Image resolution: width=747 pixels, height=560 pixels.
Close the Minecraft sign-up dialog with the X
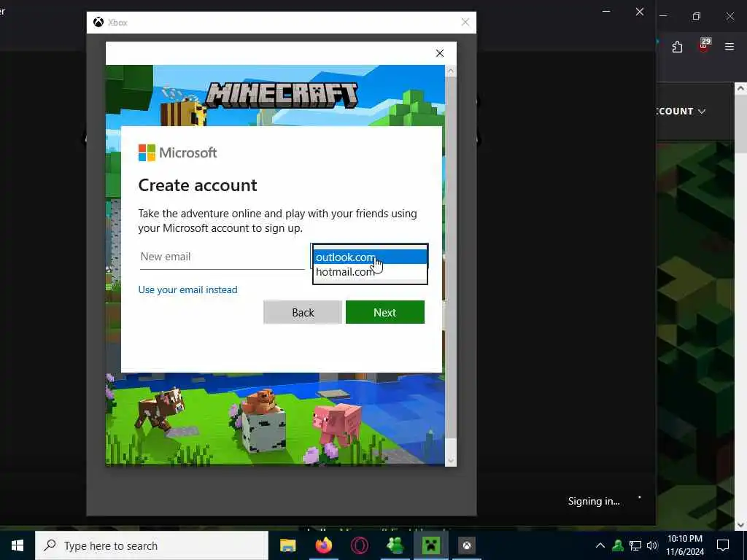440,53
